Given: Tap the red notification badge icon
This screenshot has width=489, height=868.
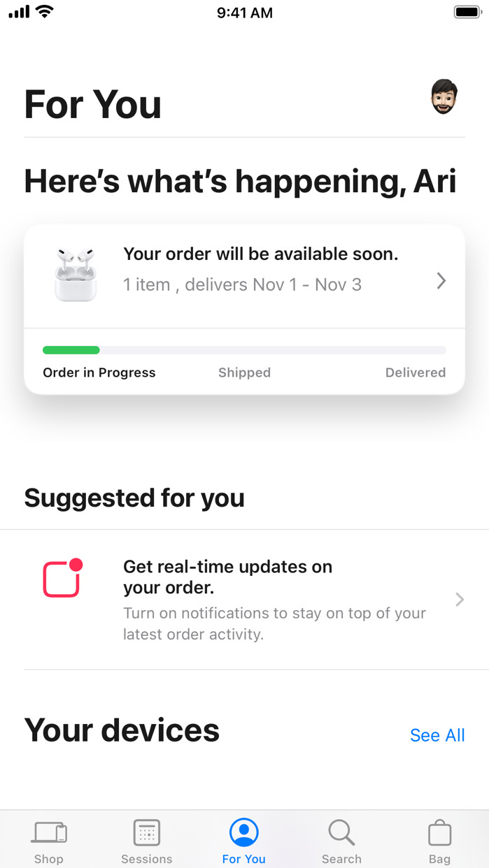Looking at the screenshot, I should (63, 578).
